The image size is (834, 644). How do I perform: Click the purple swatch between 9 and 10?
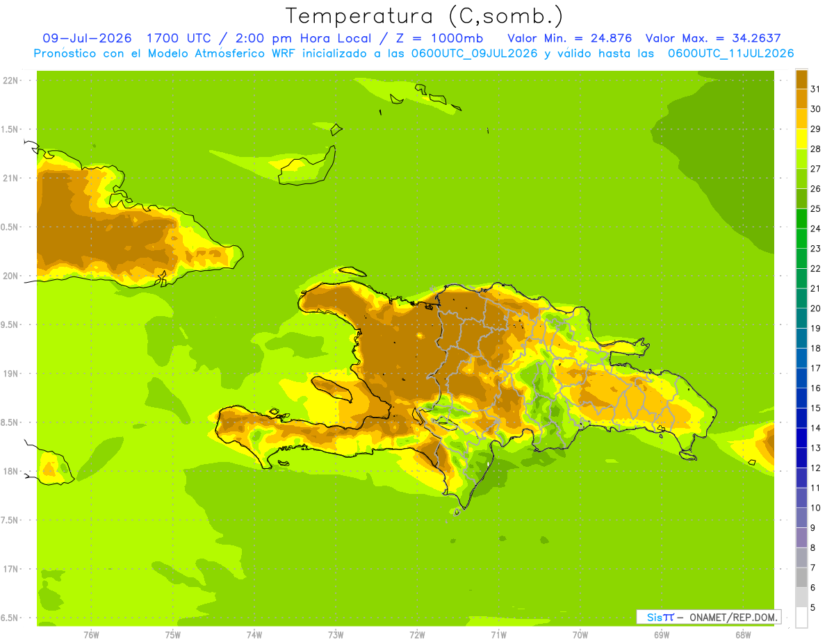point(801,518)
